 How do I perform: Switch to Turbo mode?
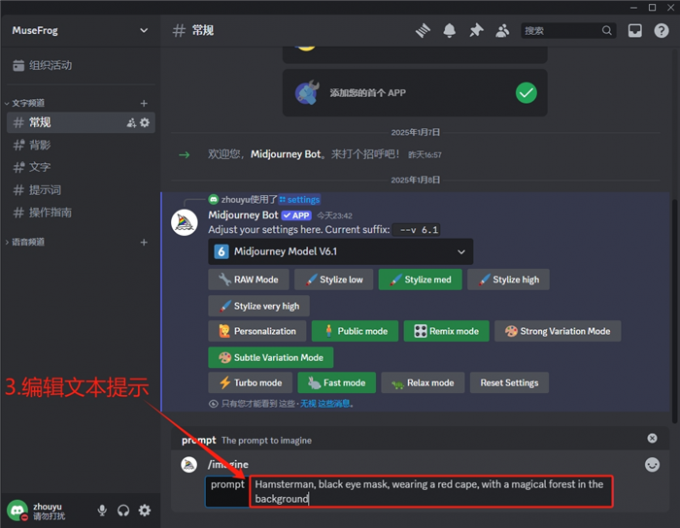click(x=250, y=383)
